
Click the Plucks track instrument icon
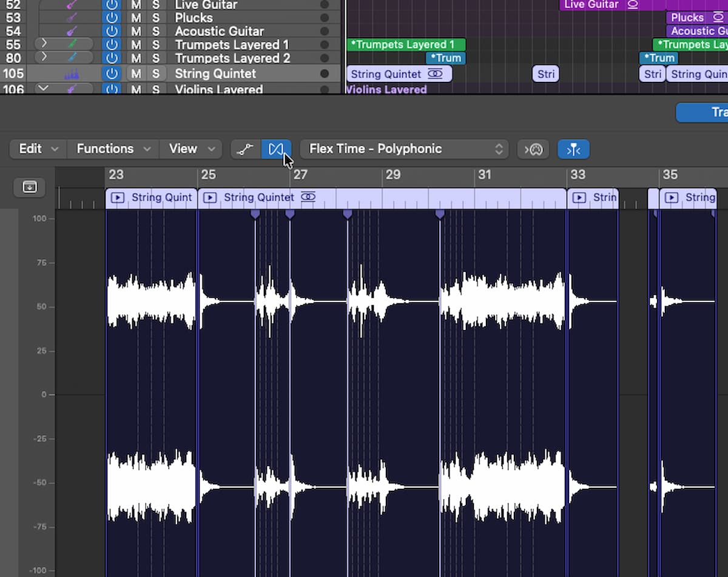(x=72, y=18)
